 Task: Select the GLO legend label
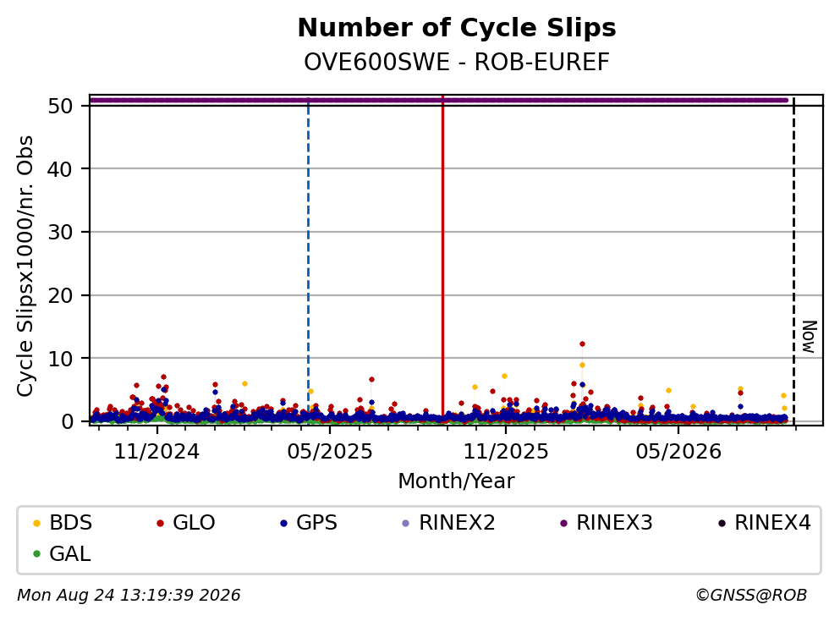coord(194,523)
